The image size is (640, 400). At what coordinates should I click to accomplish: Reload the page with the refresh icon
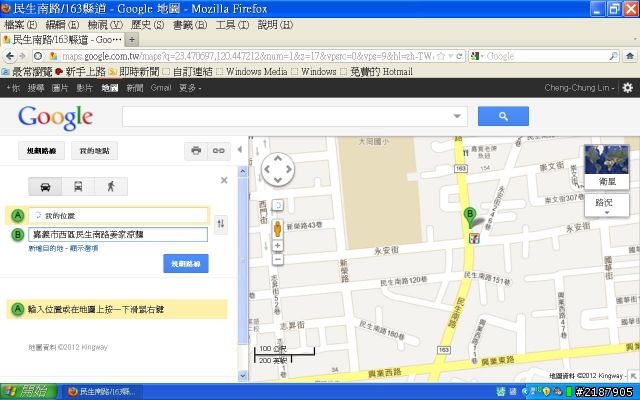point(459,56)
